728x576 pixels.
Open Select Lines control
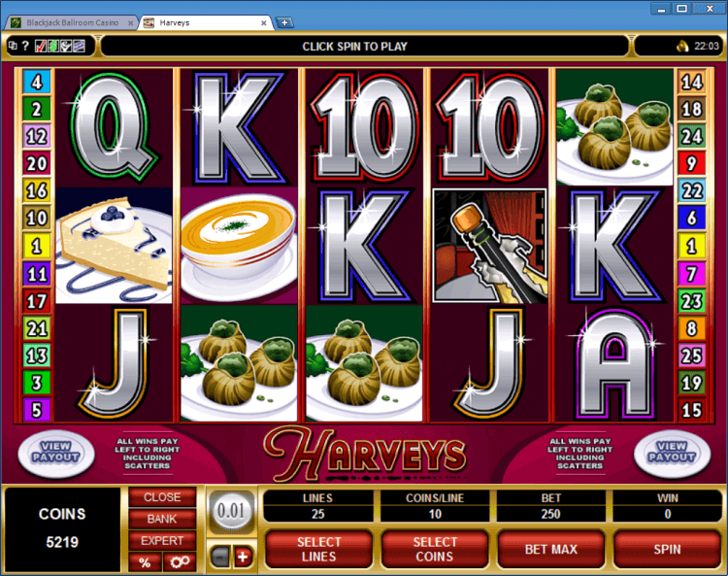click(x=319, y=549)
